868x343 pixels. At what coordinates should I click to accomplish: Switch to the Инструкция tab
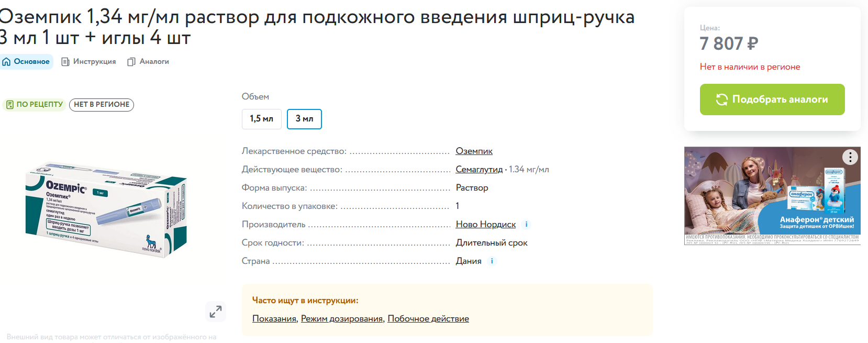tap(88, 62)
